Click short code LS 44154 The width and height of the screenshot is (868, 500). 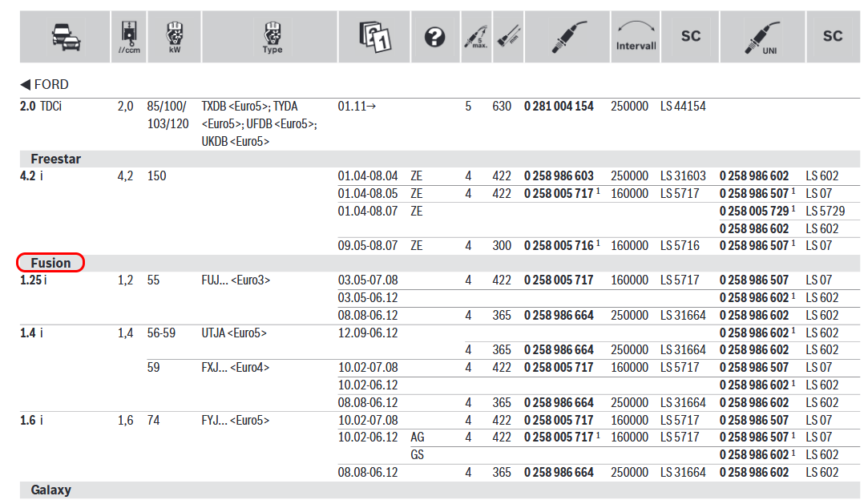tap(683, 107)
